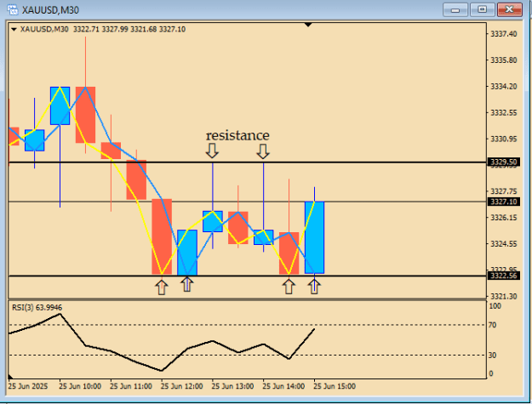The image size is (532, 404).
Task: Click the XAUUSD,M30 window title text
Action: click(50, 10)
